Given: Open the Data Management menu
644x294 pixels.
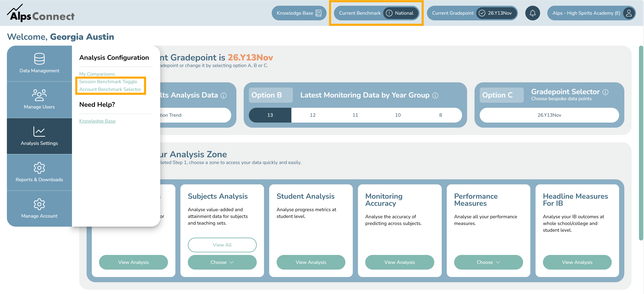Looking at the screenshot, I should [x=39, y=64].
